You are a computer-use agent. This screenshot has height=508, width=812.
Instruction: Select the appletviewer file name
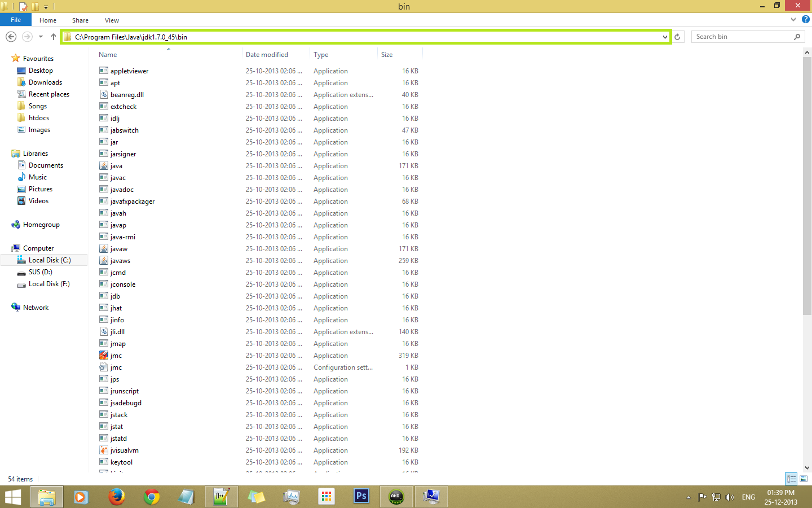[x=130, y=71]
